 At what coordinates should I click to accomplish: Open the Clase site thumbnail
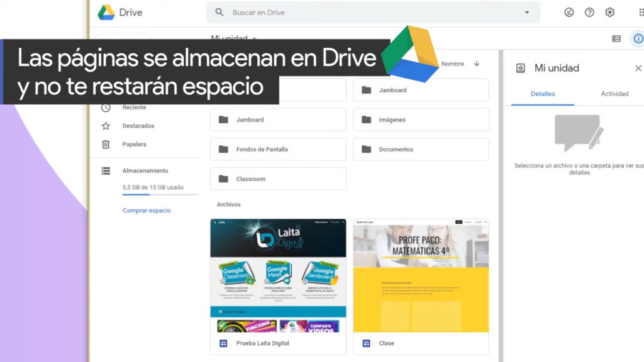421,275
